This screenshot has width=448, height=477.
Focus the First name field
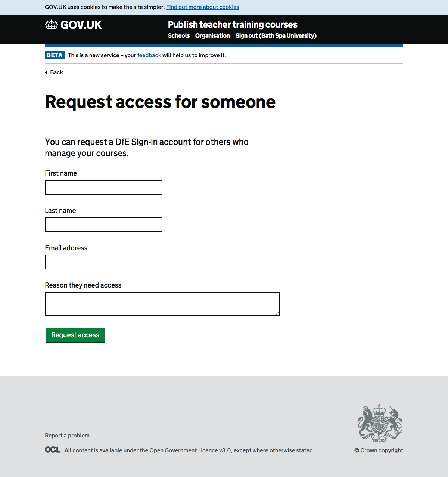[103, 188]
